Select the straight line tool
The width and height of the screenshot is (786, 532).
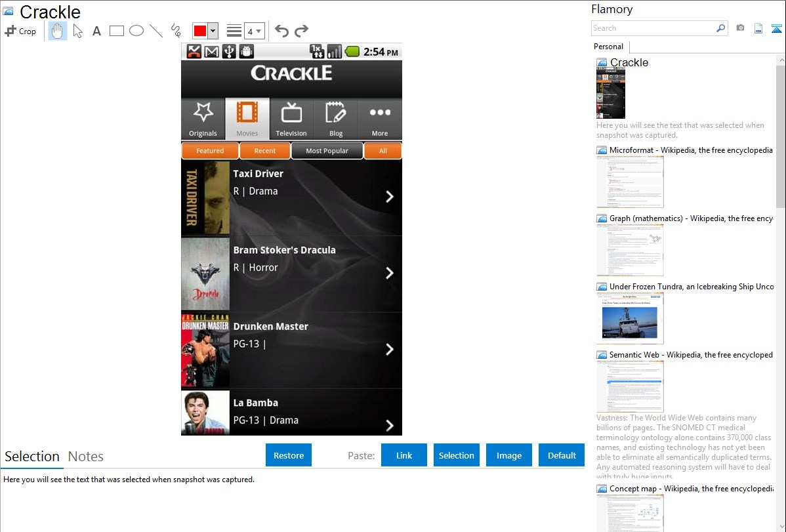(x=156, y=31)
